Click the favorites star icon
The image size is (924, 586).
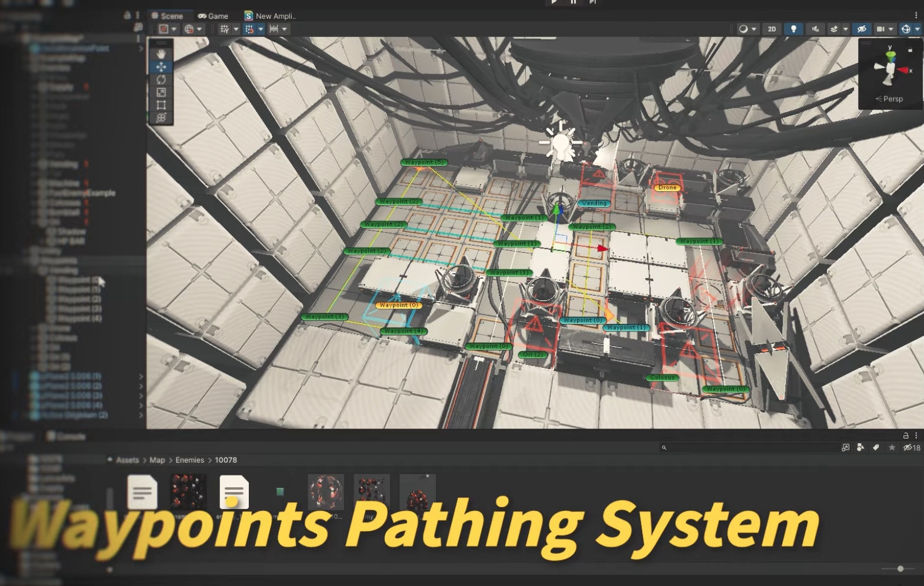coord(892,447)
